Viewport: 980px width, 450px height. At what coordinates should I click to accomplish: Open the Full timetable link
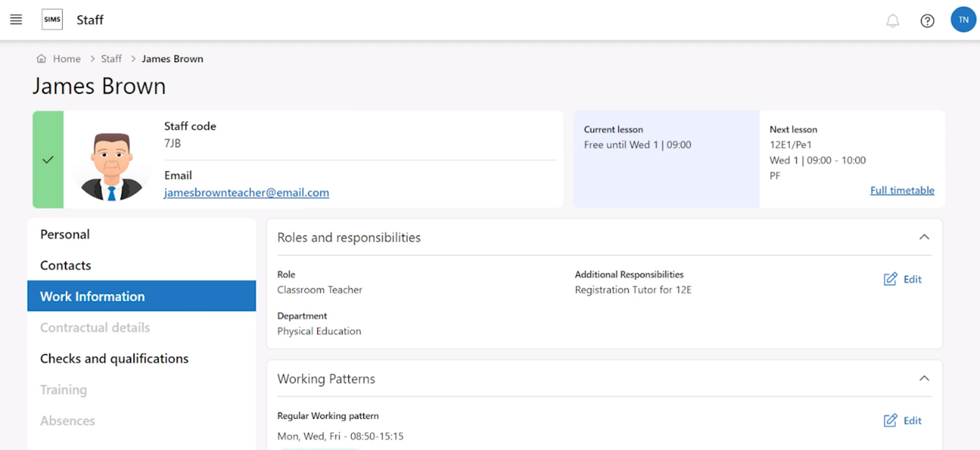[x=901, y=190]
